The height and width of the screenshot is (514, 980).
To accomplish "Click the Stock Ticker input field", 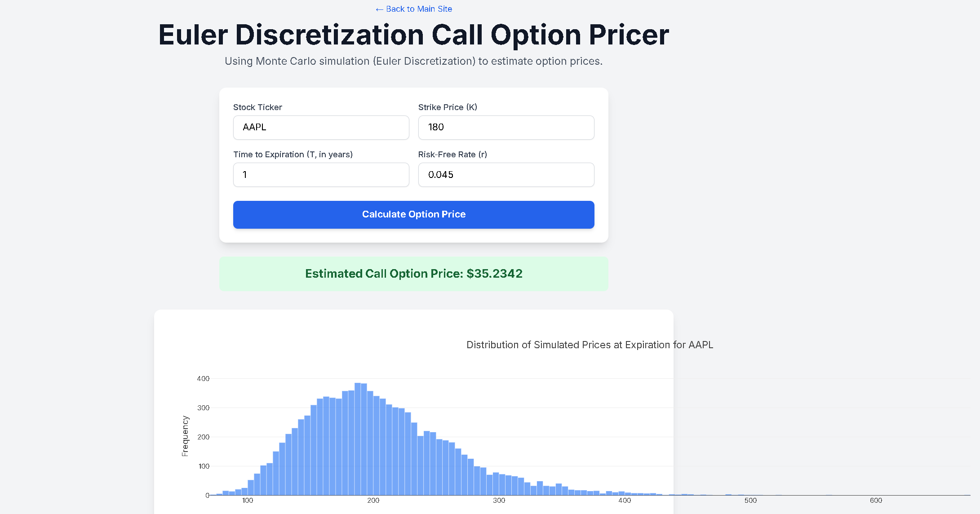I will pos(321,128).
